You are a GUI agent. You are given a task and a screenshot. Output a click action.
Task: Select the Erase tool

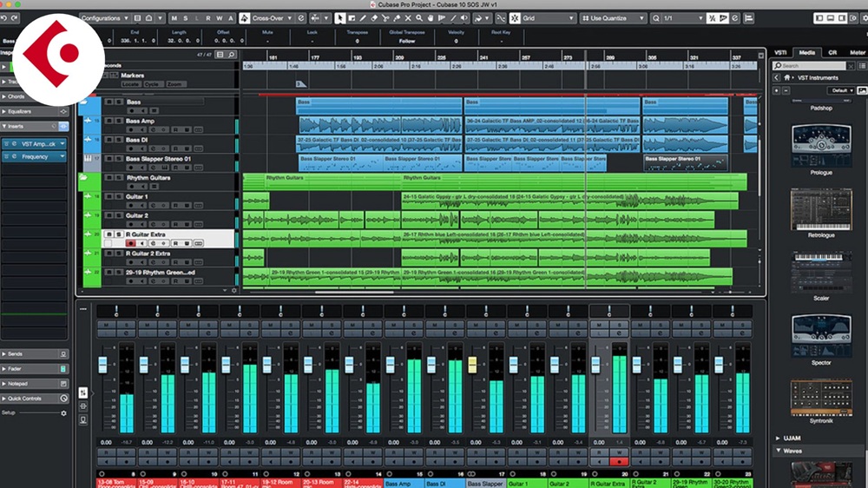pyautogui.click(x=374, y=18)
